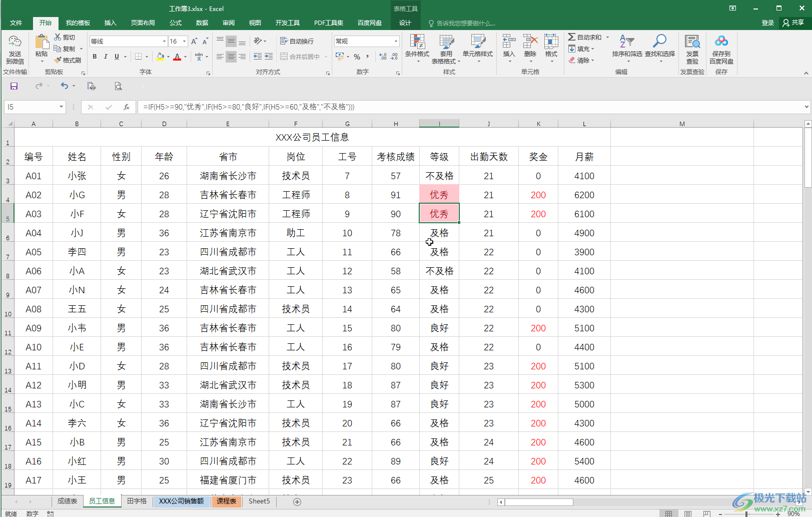
Task: Click the save icon in quick access toolbar
Action: (14, 86)
